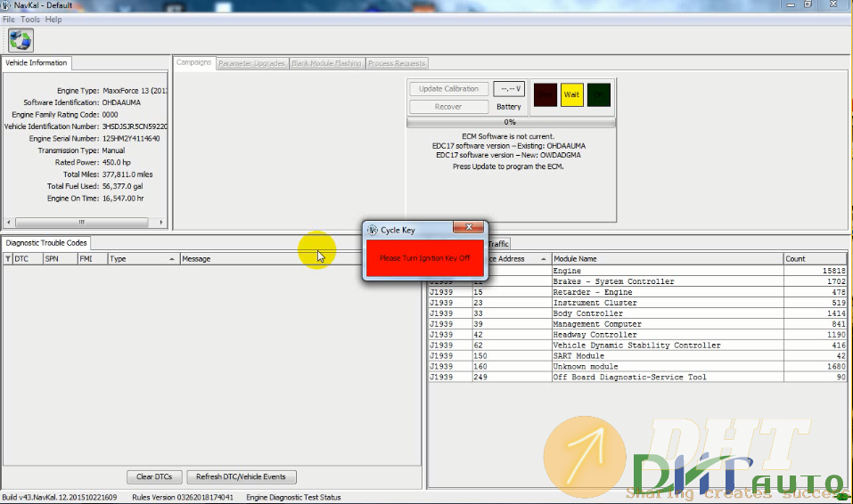The image size is (853, 504).
Task: Select the Unknown module row
Action: [637, 367]
